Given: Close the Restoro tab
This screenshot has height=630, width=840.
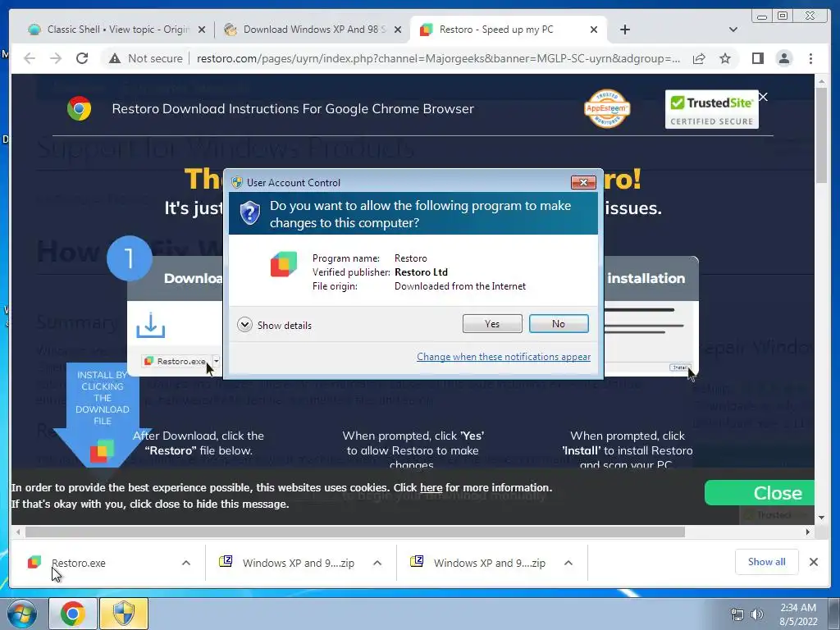Looking at the screenshot, I should [x=594, y=30].
